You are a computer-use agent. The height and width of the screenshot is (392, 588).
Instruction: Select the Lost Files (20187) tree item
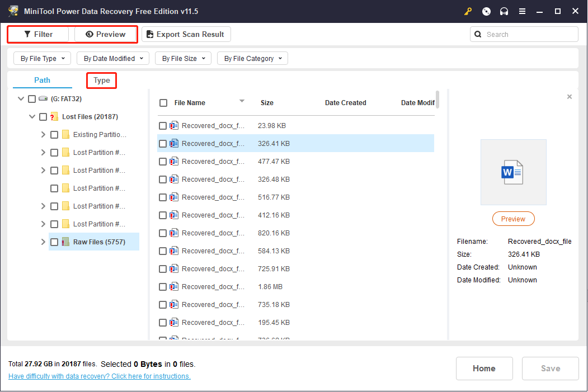click(90, 116)
